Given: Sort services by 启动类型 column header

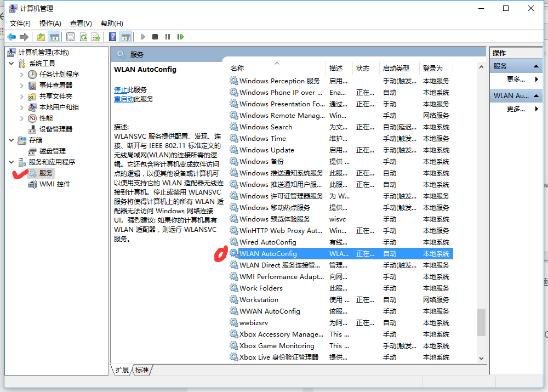Looking at the screenshot, I should coord(399,68).
